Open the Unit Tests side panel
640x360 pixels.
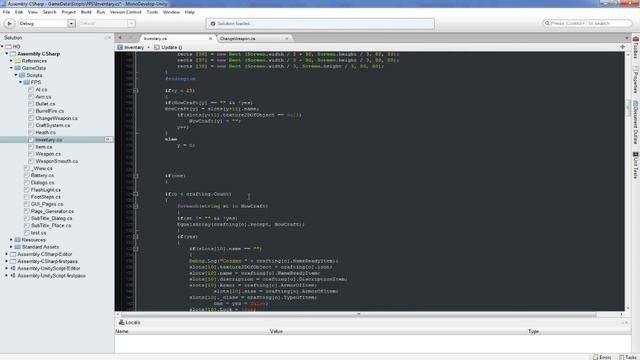tap(636, 165)
